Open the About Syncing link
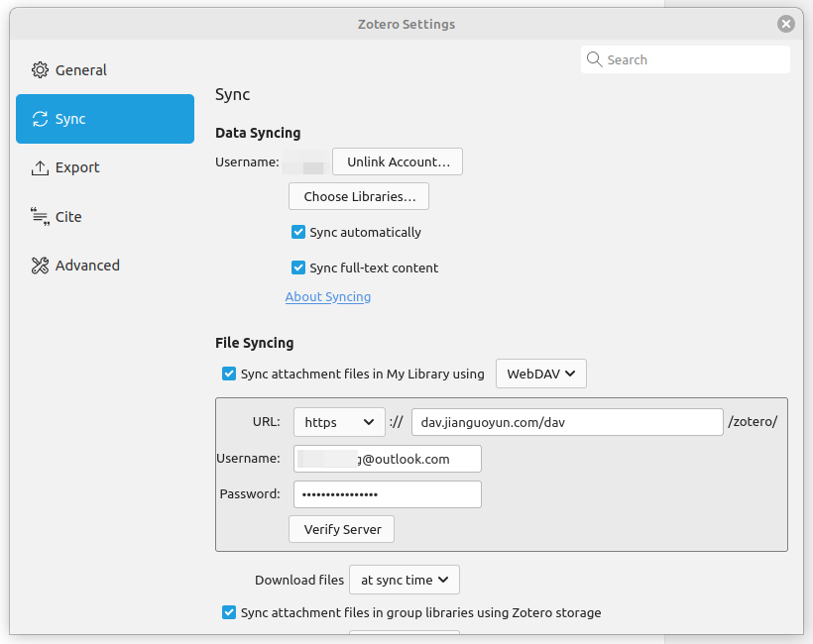813x644 pixels. 328,296
